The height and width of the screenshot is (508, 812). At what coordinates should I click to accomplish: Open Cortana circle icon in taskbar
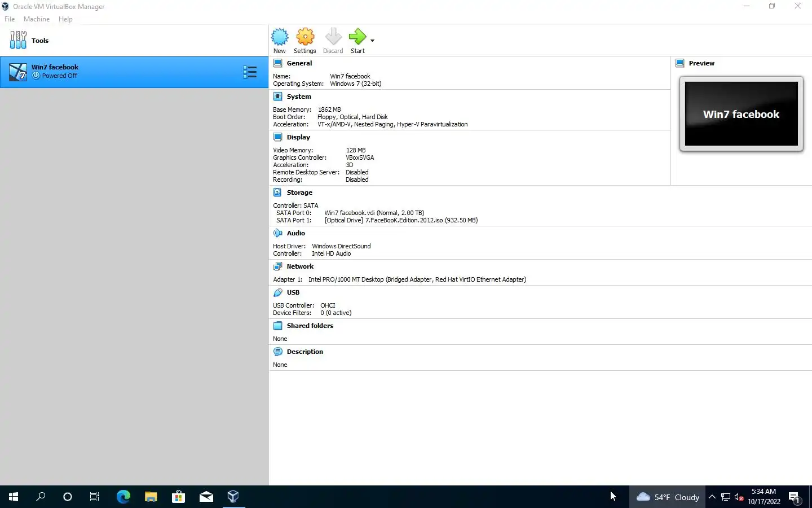(x=68, y=497)
